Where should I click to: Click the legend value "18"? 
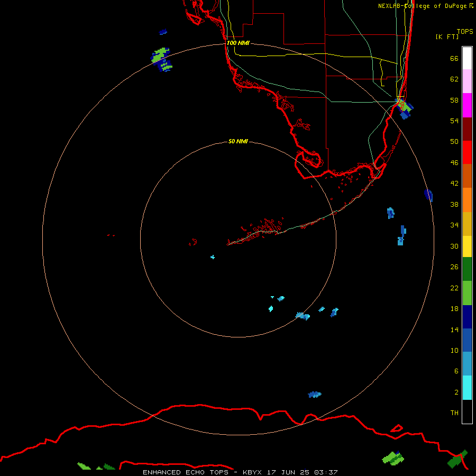coord(454,309)
